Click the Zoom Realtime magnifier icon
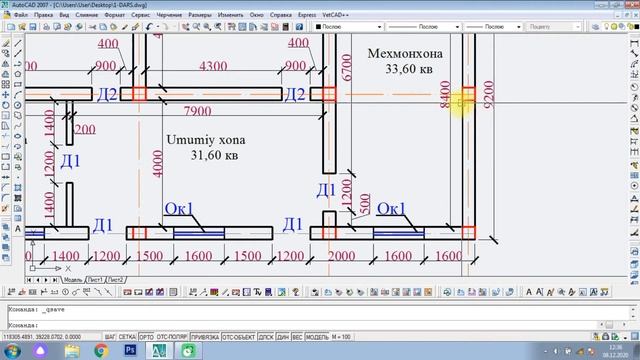This screenshot has width=640, height=360. tap(196, 27)
